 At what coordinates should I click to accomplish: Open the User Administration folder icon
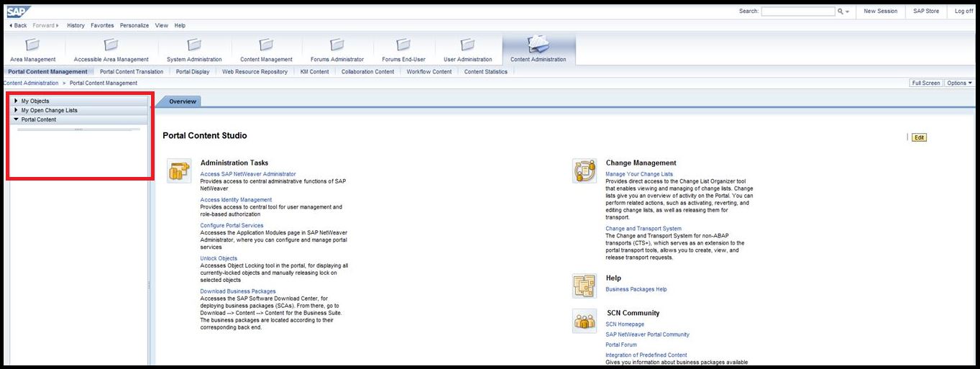point(467,45)
